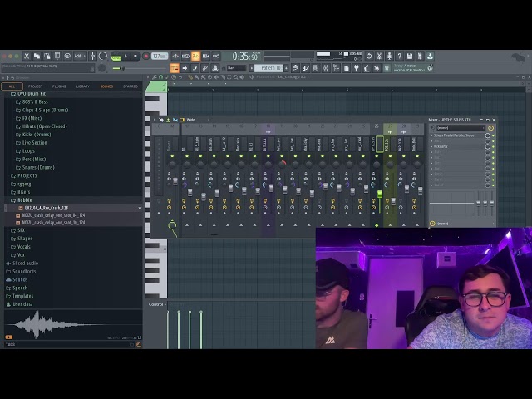Play the sample preview in browser
Screen dimensions: 532x399
[9, 337]
